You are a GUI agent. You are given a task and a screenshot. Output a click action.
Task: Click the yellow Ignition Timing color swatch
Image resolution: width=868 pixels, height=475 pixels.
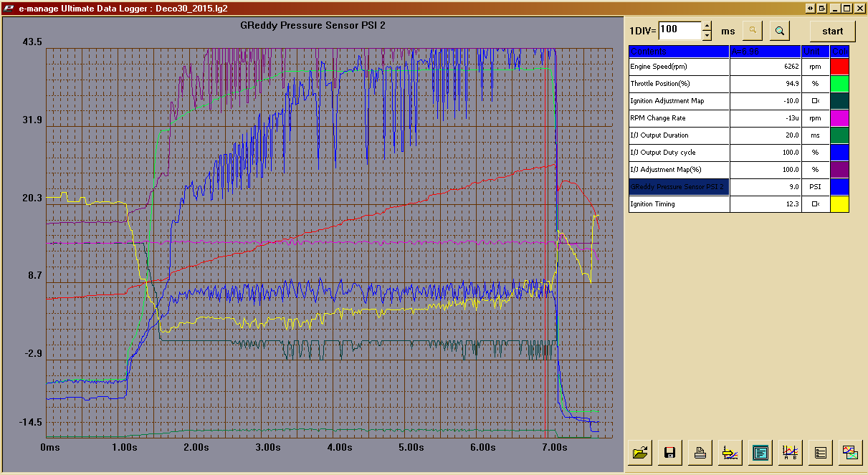pyautogui.click(x=839, y=204)
